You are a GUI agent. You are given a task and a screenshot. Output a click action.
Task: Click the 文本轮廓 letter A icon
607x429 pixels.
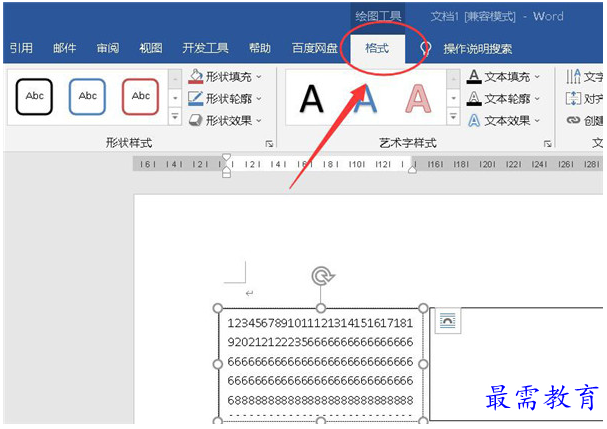click(x=474, y=99)
